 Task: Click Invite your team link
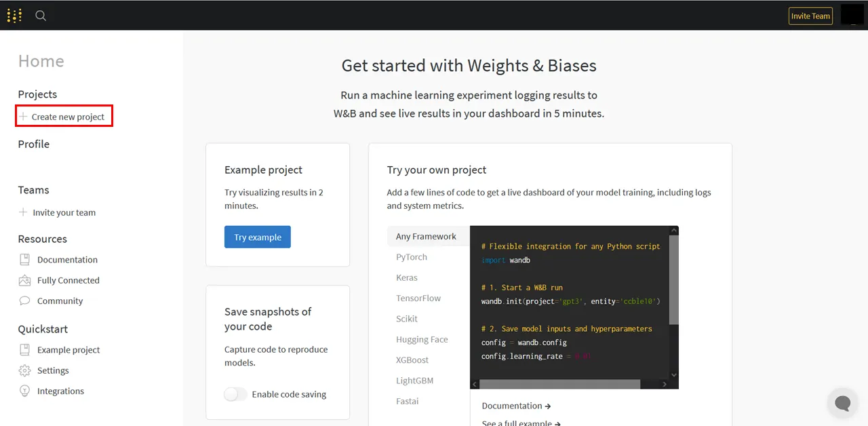[x=64, y=212]
